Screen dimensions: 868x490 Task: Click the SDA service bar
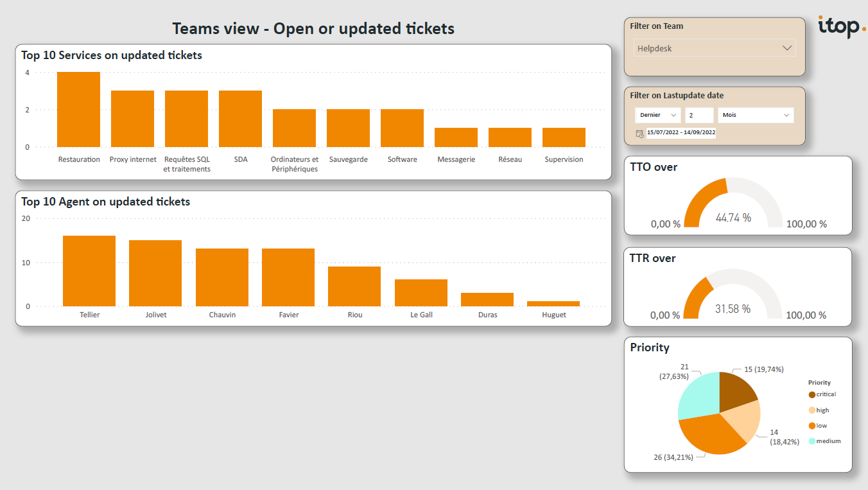pyautogui.click(x=240, y=119)
